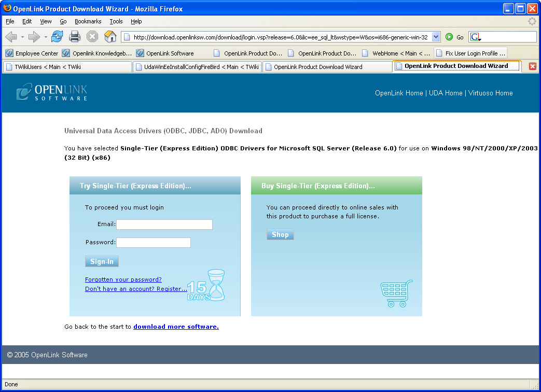Open the Go menu
Viewport: 541px width, 392px height.
click(63, 21)
